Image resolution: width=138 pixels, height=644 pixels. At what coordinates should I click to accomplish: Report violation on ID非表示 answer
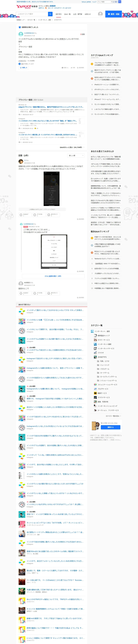(80, 298)
